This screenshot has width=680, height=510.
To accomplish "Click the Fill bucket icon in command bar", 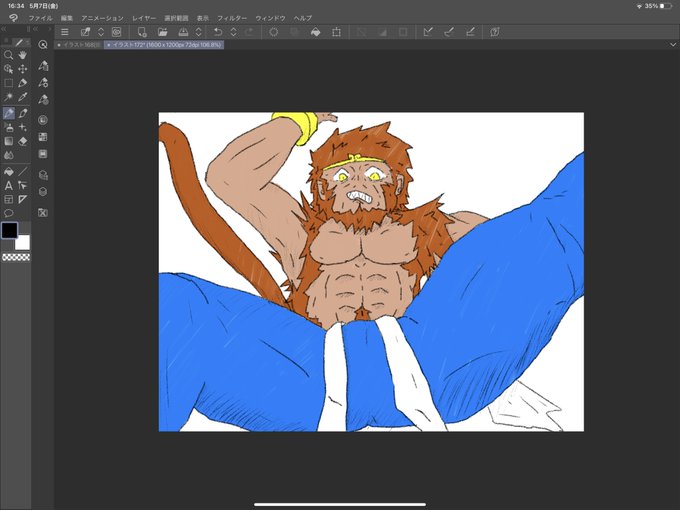I will [x=316, y=32].
